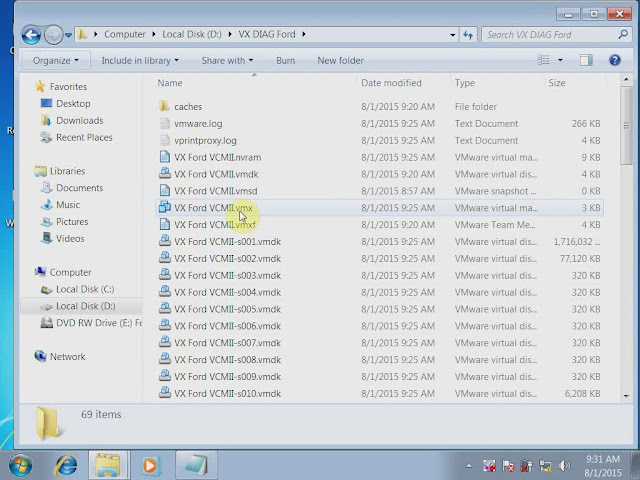Click the file list scrollbar up arrow
Image resolution: width=640 pixels, height=480 pixels.
626,80
